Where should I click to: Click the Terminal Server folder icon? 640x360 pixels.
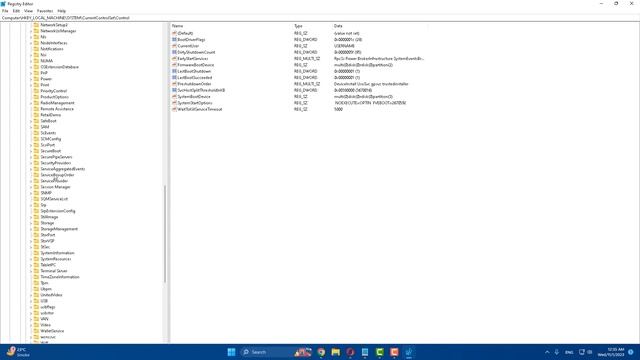point(36,271)
